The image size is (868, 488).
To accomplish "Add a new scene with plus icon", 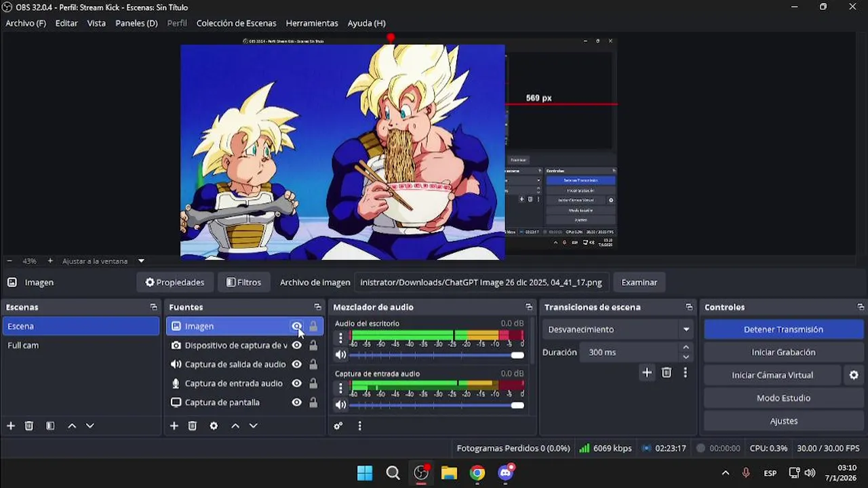I will [x=11, y=426].
